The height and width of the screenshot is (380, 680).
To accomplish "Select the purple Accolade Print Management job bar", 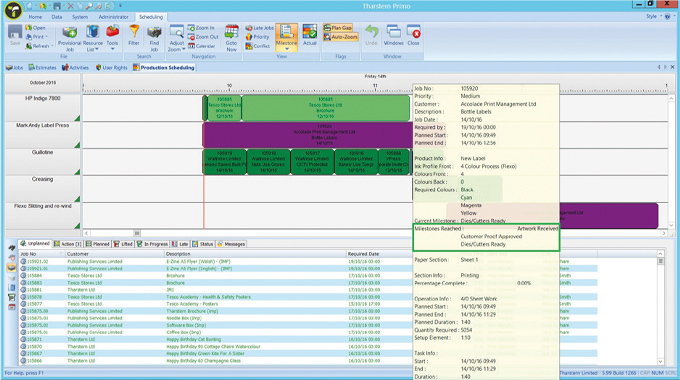I will 307,135.
